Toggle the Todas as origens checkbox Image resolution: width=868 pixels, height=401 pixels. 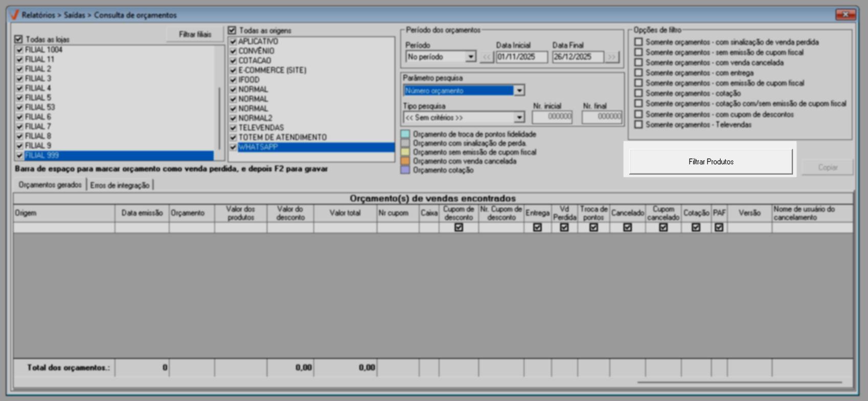point(232,31)
